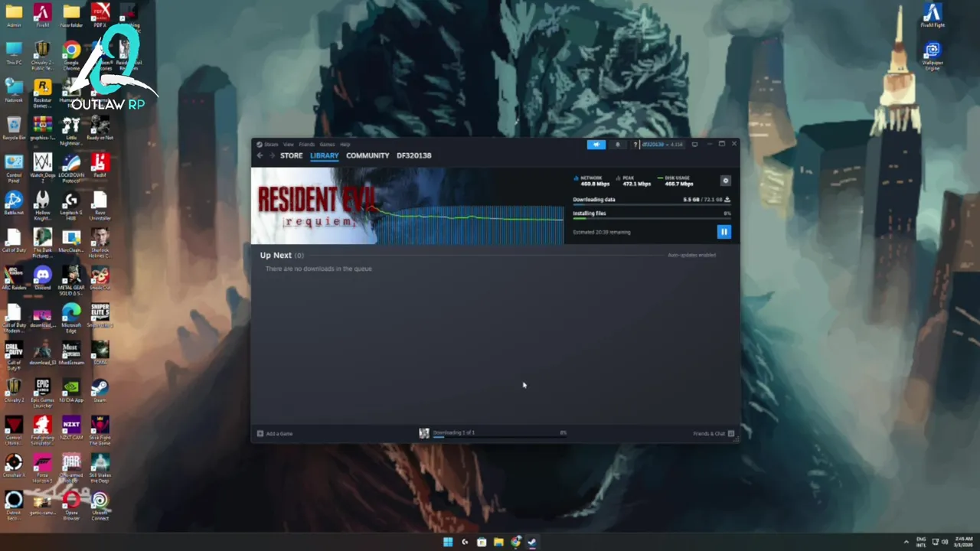Viewport: 980px width, 551px height.
Task: Open the Help menu in Steam
Action: (345, 144)
